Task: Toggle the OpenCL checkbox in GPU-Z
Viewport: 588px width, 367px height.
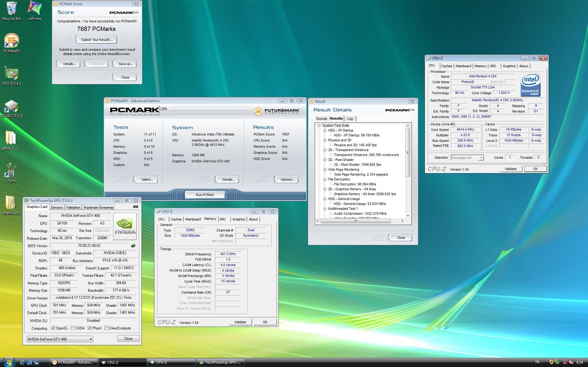Action: 53,328
